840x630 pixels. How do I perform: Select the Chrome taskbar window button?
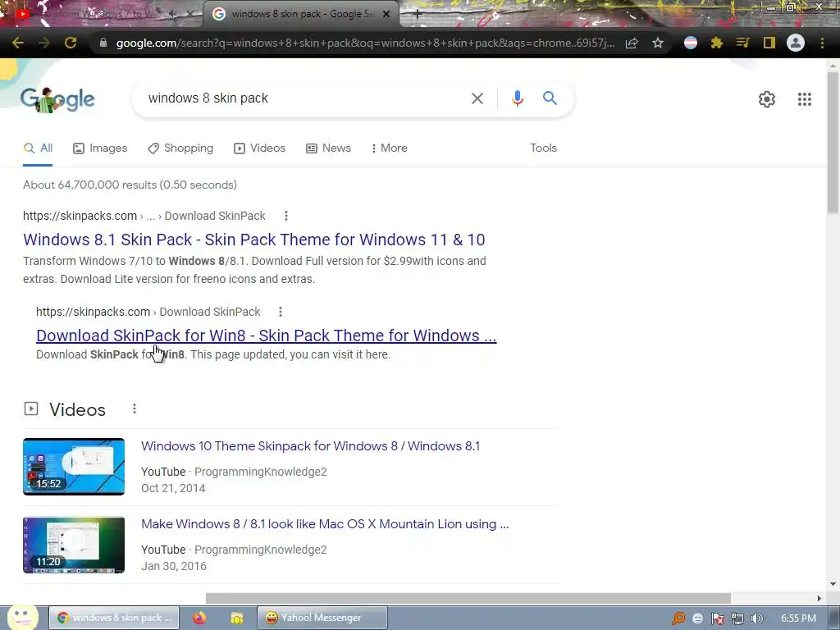click(114, 618)
